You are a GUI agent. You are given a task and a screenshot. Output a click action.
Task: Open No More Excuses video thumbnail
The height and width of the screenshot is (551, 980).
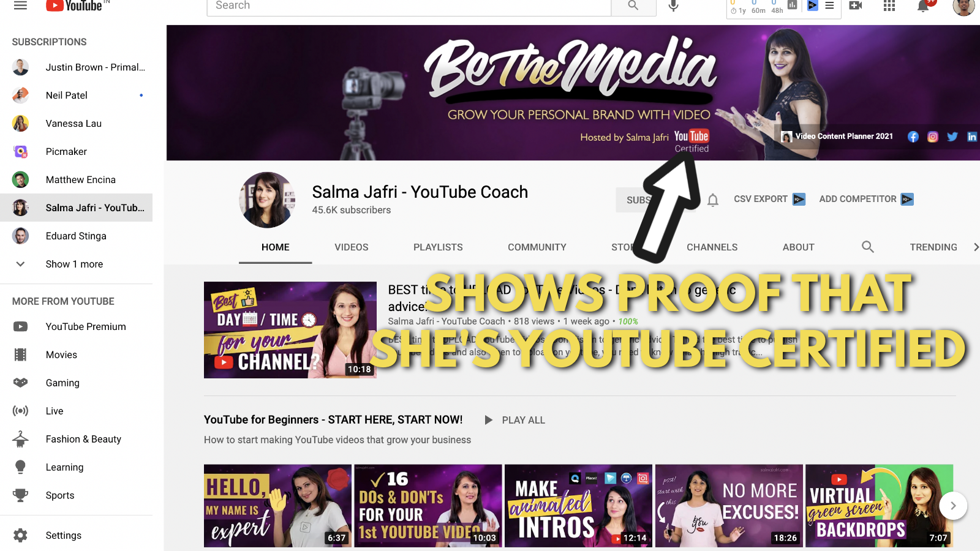pos(729,506)
